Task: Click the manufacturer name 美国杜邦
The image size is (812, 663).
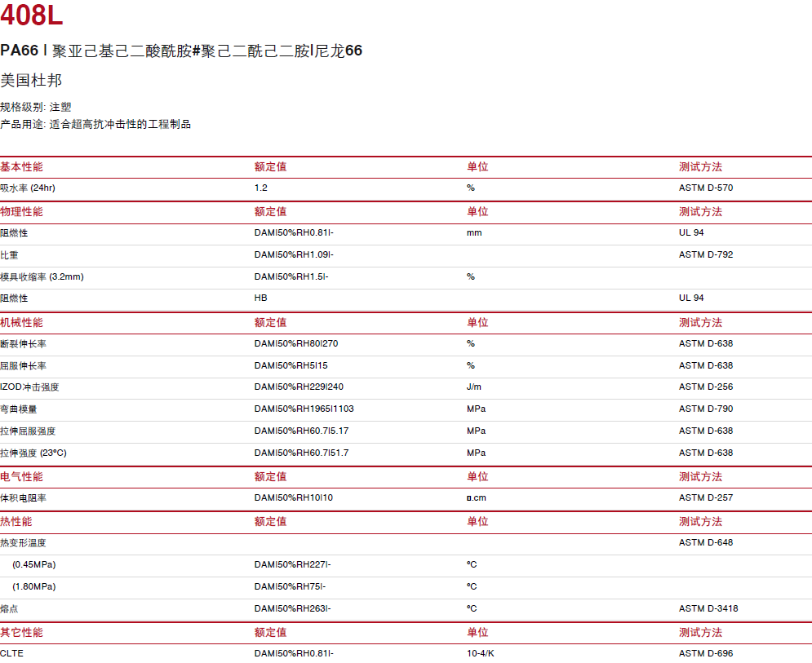Action: tap(31, 80)
